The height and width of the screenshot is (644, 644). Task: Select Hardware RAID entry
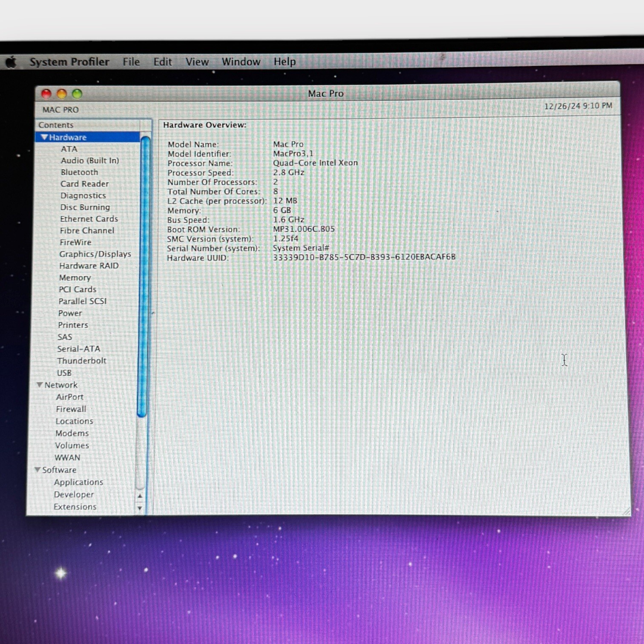click(89, 266)
